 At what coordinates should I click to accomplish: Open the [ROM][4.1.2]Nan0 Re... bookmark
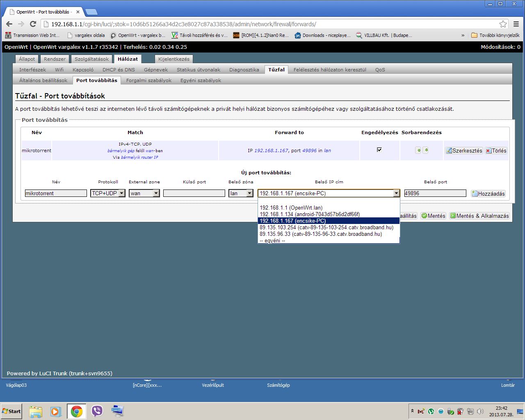pyautogui.click(x=261, y=35)
